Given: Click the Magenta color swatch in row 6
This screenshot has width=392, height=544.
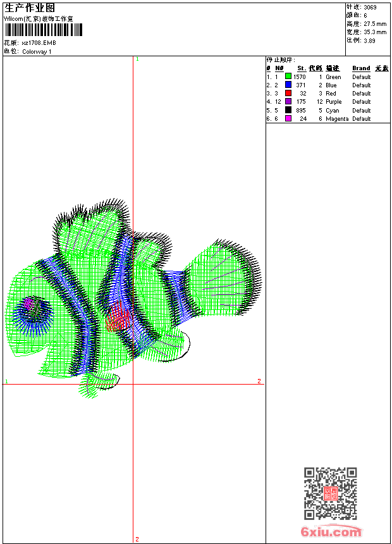Looking at the screenshot, I should click(x=288, y=118).
